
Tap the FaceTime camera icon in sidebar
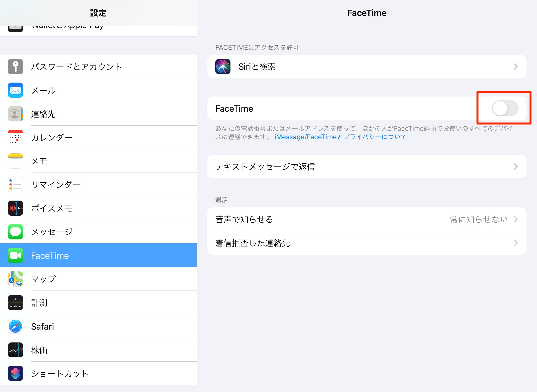point(15,255)
